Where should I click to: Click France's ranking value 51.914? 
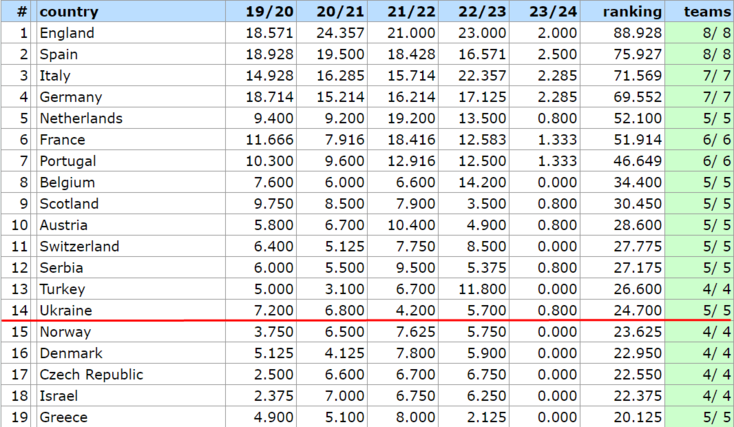pyautogui.click(x=638, y=140)
